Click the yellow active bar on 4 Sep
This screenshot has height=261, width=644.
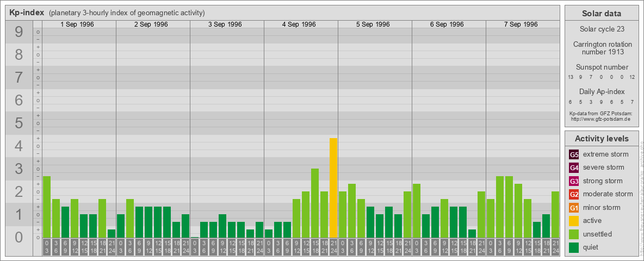[x=333, y=188]
